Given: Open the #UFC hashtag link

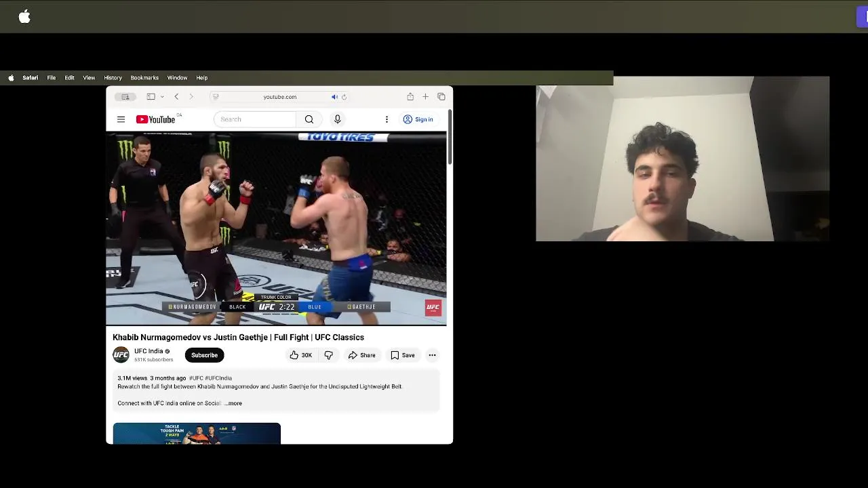Looking at the screenshot, I should 196,378.
